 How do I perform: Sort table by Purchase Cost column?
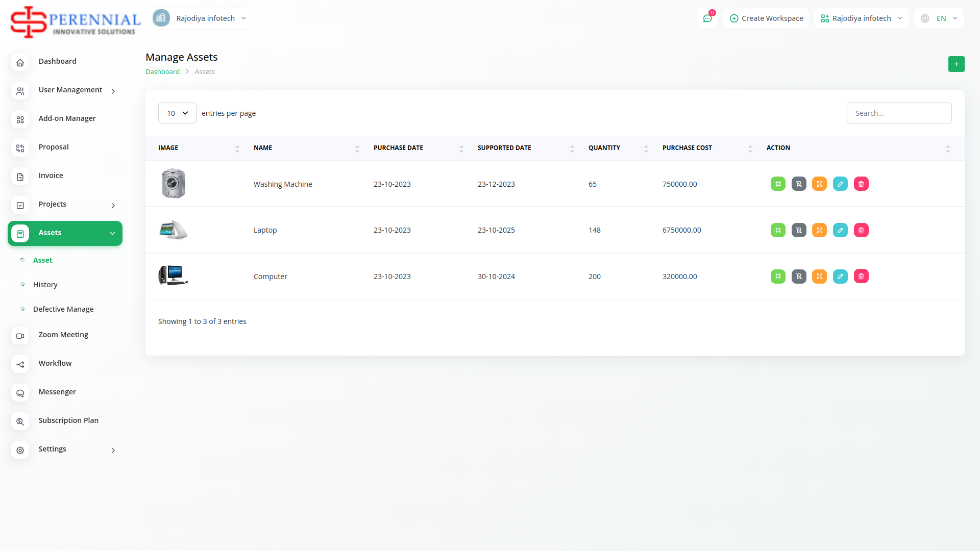tap(687, 148)
